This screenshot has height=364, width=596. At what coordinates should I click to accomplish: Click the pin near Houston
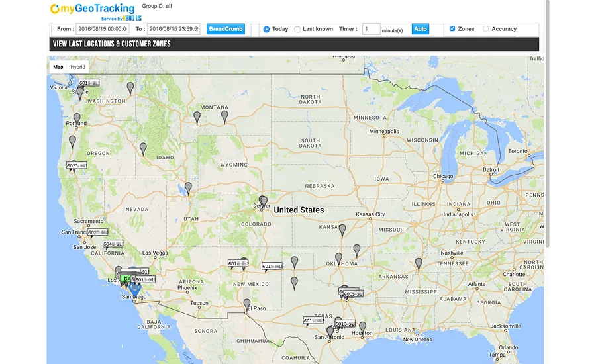pos(363,328)
